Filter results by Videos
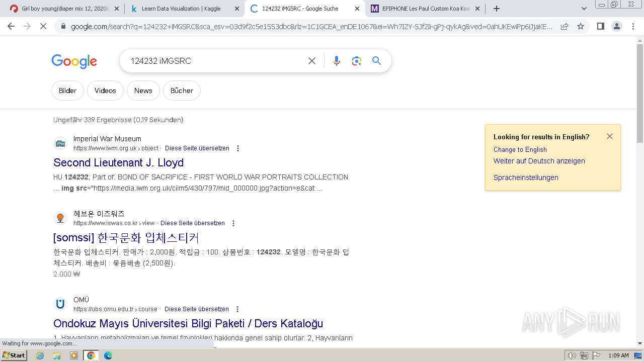This screenshot has height=362, width=644. [x=105, y=90]
